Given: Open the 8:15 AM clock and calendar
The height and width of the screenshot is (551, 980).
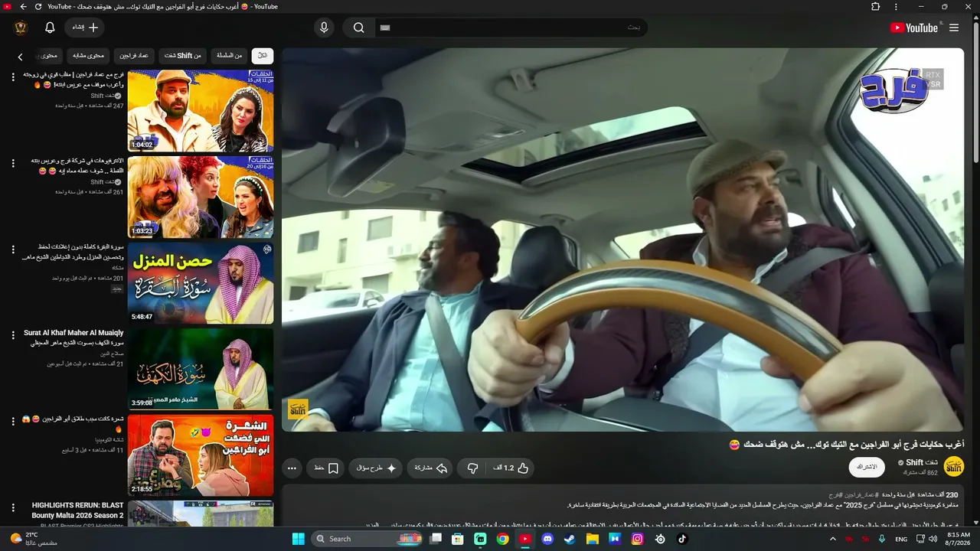Looking at the screenshot, I should pos(959,539).
